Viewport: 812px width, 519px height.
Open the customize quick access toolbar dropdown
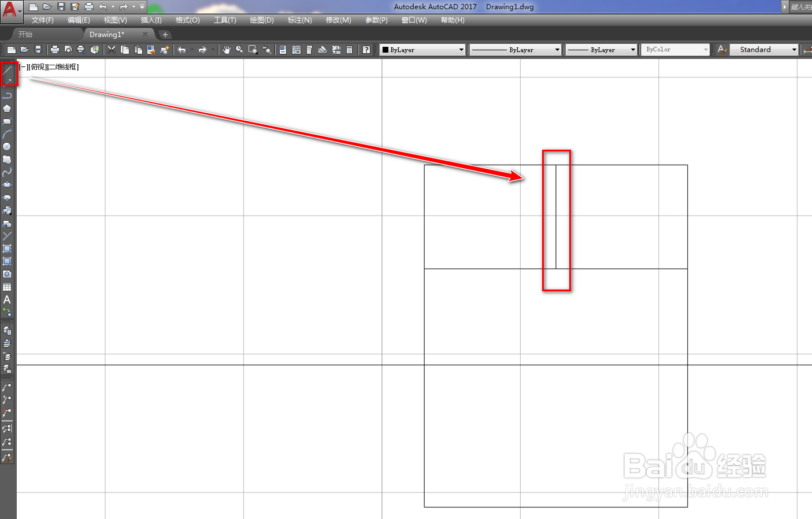(142, 7)
